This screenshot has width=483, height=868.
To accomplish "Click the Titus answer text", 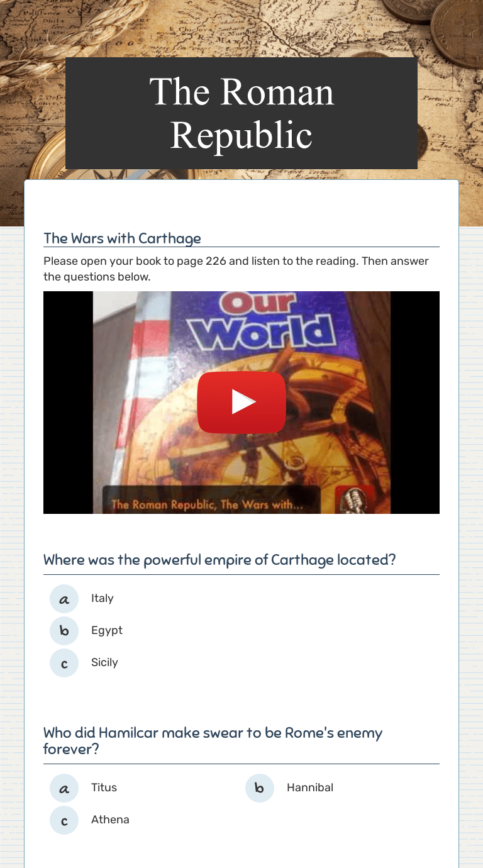I will pyautogui.click(x=104, y=787).
